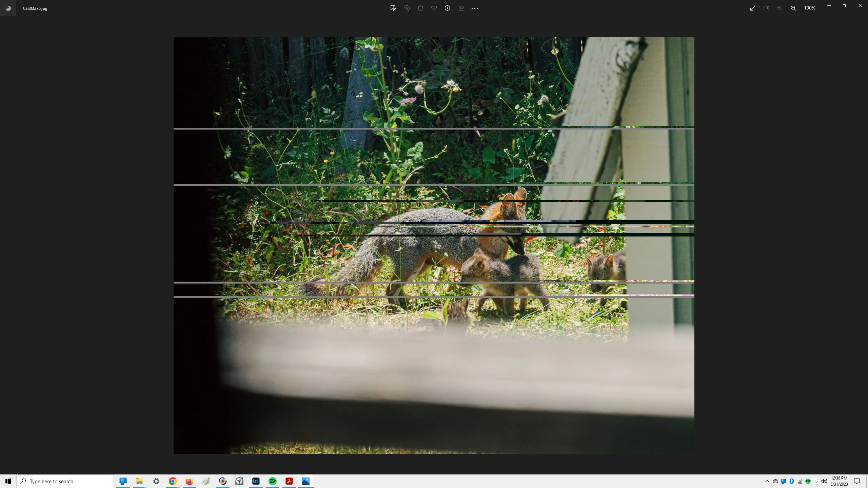Open Lightroom Classic from the taskbar

click(256, 481)
